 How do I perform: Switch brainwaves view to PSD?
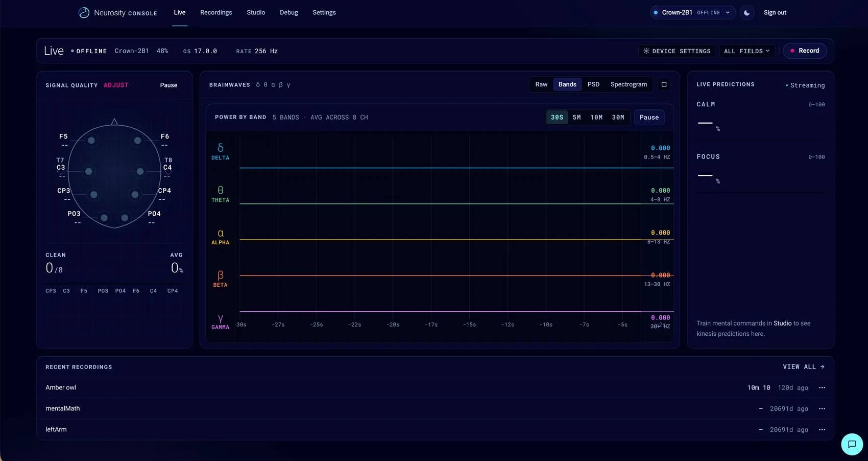tap(593, 84)
